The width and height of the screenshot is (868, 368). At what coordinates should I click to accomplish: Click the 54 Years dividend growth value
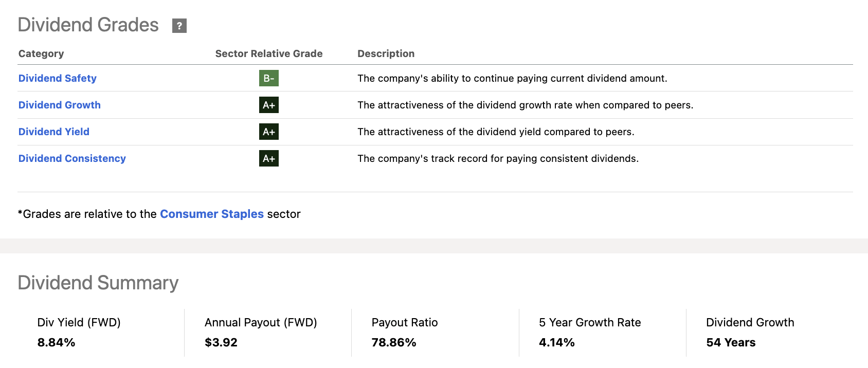[731, 342]
